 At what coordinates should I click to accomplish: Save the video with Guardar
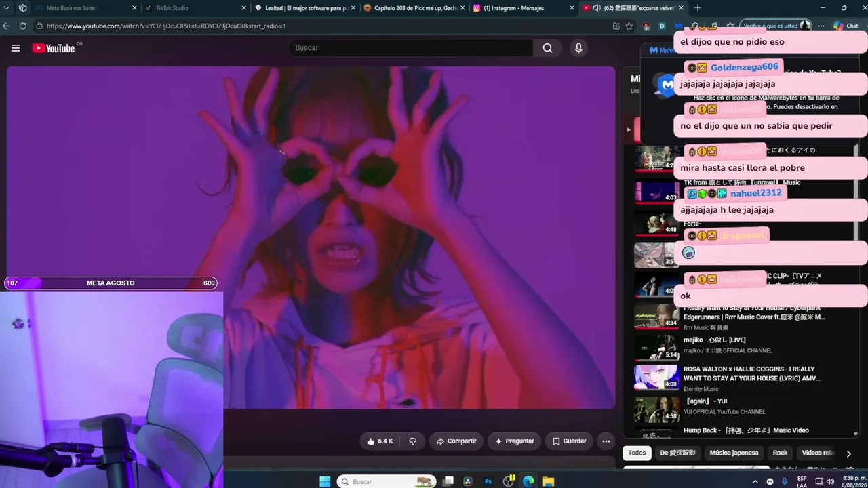tap(569, 441)
